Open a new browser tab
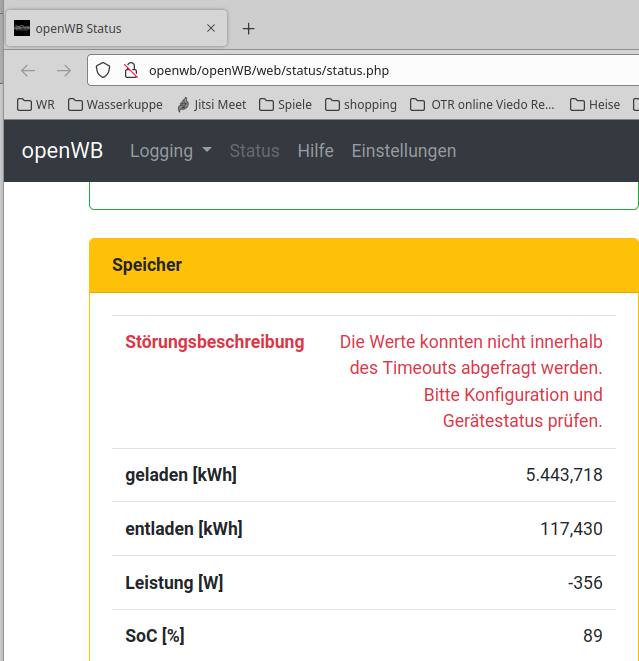This screenshot has width=639, height=661. 249,28
